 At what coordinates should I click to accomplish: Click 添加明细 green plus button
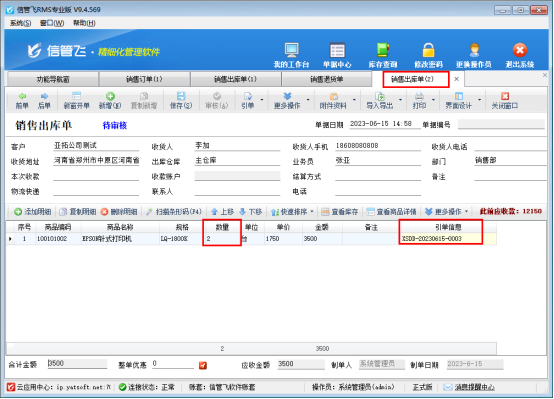pos(33,212)
